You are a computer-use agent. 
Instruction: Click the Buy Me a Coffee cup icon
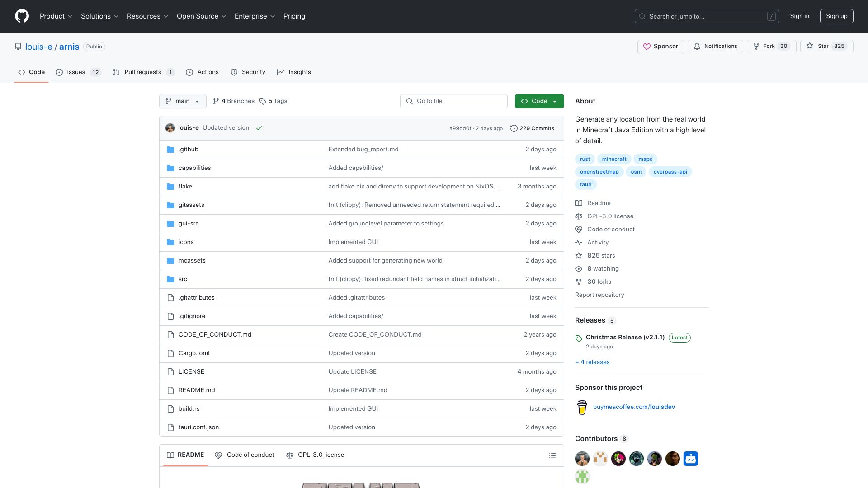tap(582, 407)
